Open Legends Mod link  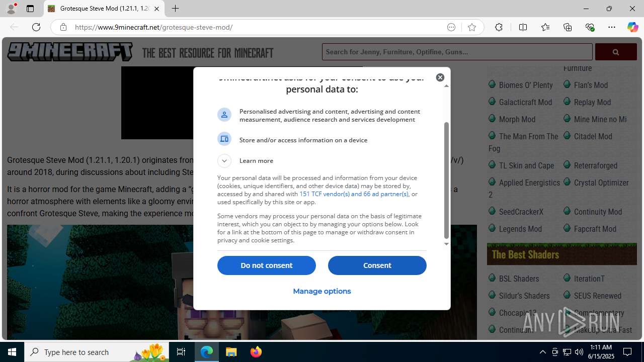pos(520,229)
